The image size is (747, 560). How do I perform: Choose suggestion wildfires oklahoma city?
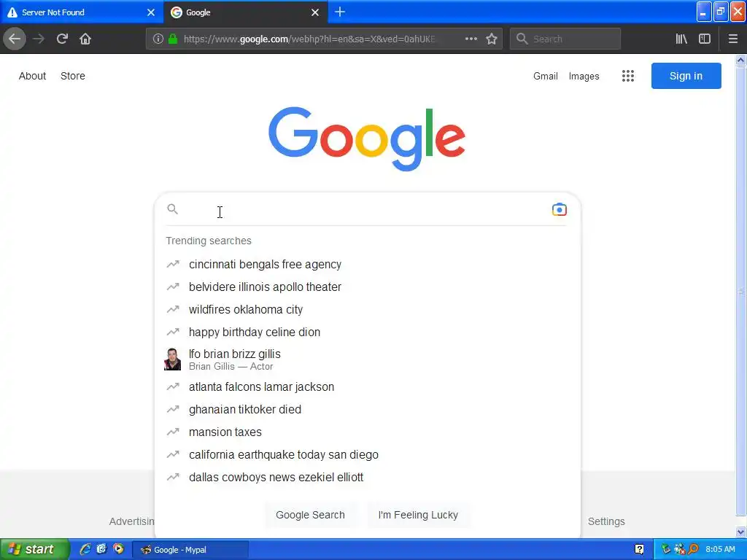pos(367,309)
